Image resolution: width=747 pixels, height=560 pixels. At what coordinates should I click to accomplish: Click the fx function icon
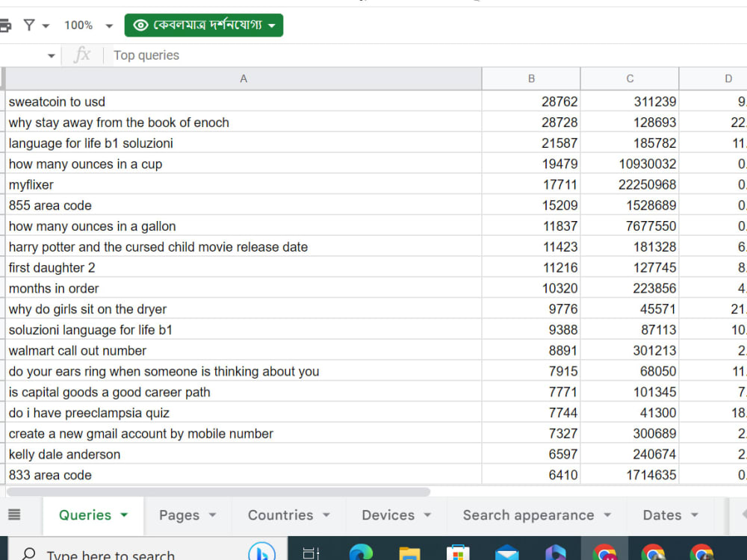(82, 55)
